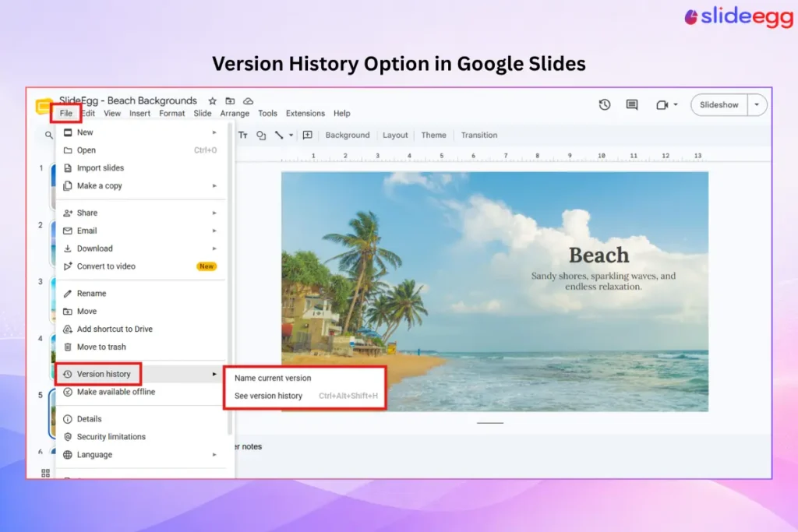Click the search magnifier icon
Viewport: 798px width, 532px height.
[x=48, y=135]
